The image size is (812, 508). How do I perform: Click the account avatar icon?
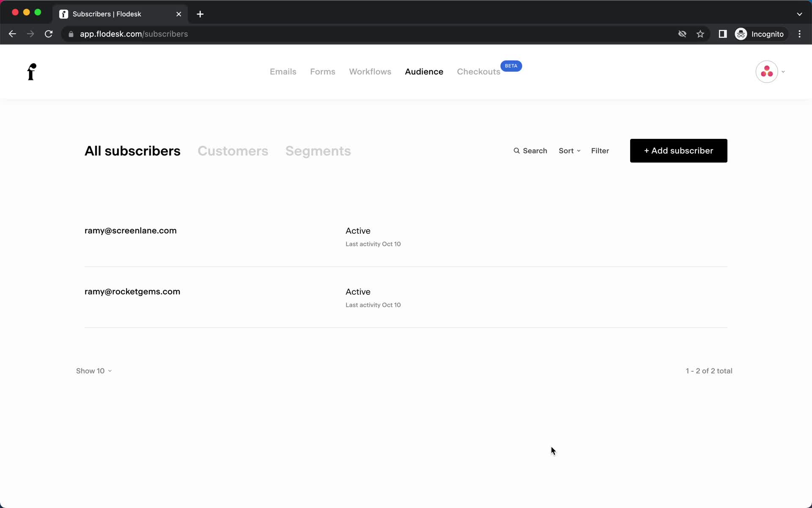pos(766,72)
